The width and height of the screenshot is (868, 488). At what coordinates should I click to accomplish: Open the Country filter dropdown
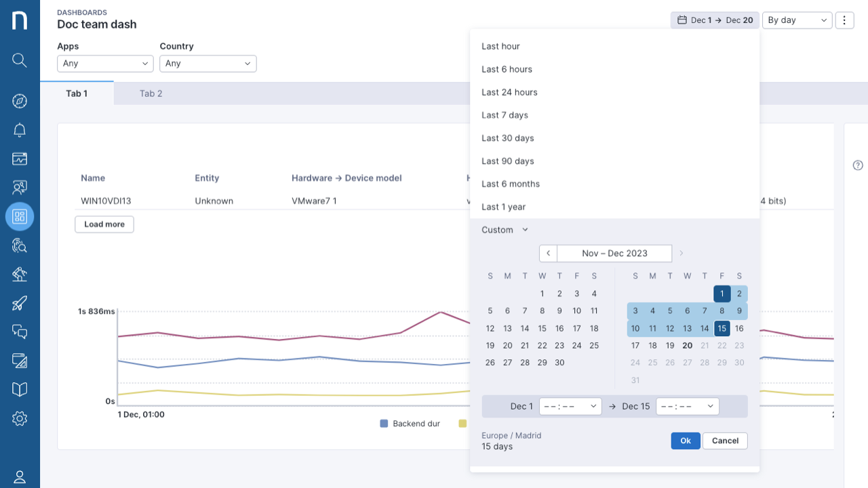pyautogui.click(x=208, y=64)
